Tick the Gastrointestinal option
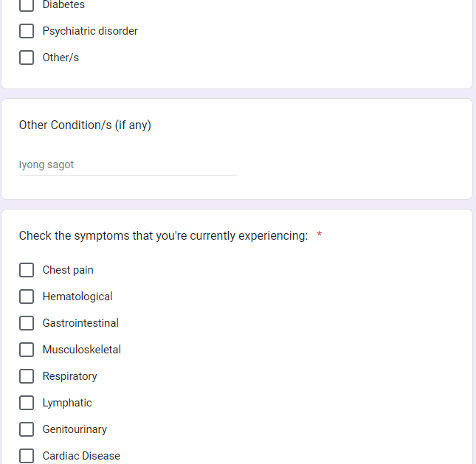This screenshot has width=476, height=464. pos(27,323)
